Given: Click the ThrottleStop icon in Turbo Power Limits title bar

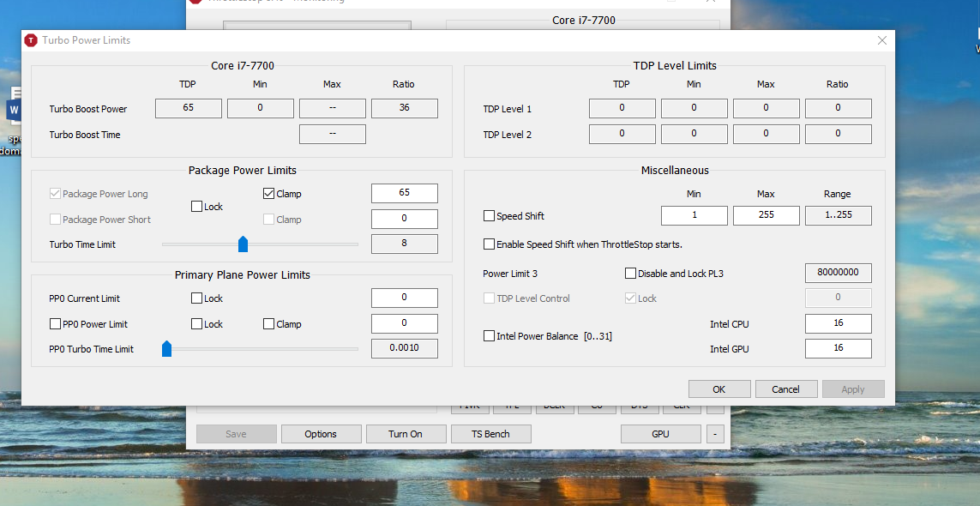Looking at the screenshot, I should 31,40.
